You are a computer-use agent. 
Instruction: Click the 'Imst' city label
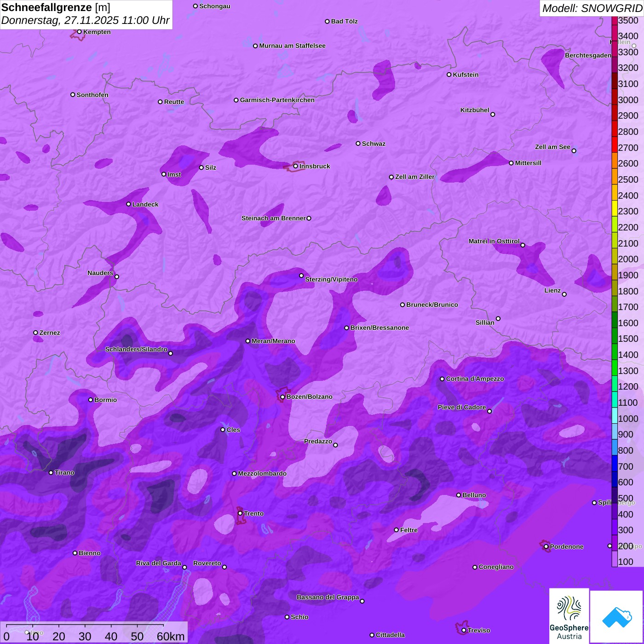point(174,174)
